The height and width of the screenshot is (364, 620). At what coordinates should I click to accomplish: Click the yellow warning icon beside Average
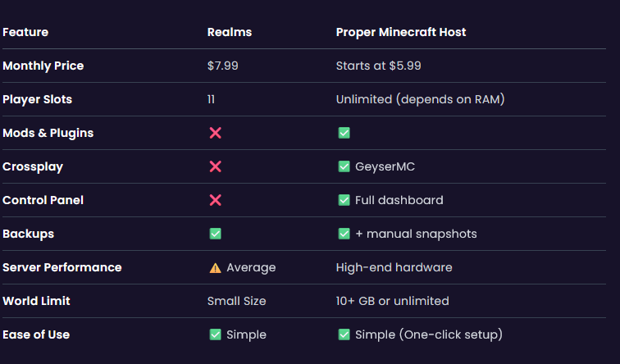pos(215,268)
